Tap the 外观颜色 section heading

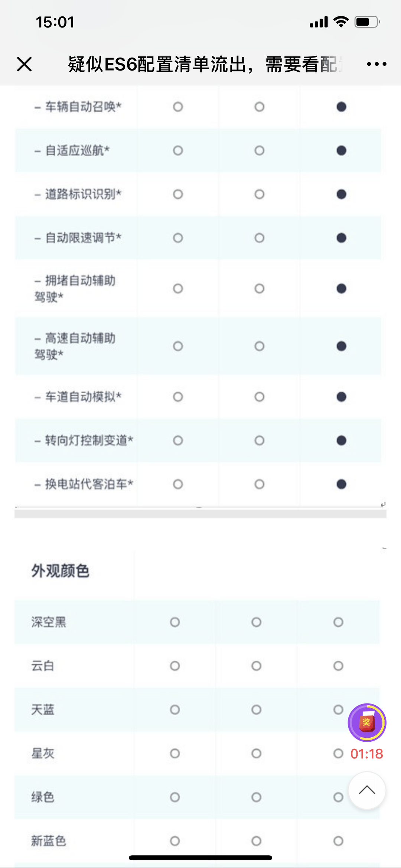coord(60,571)
